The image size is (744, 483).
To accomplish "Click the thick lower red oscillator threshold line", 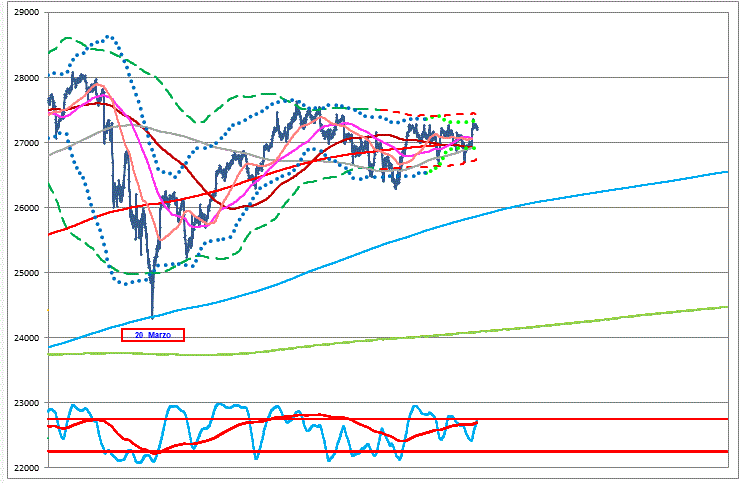I will pyautogui.click(x=388, y=451).
